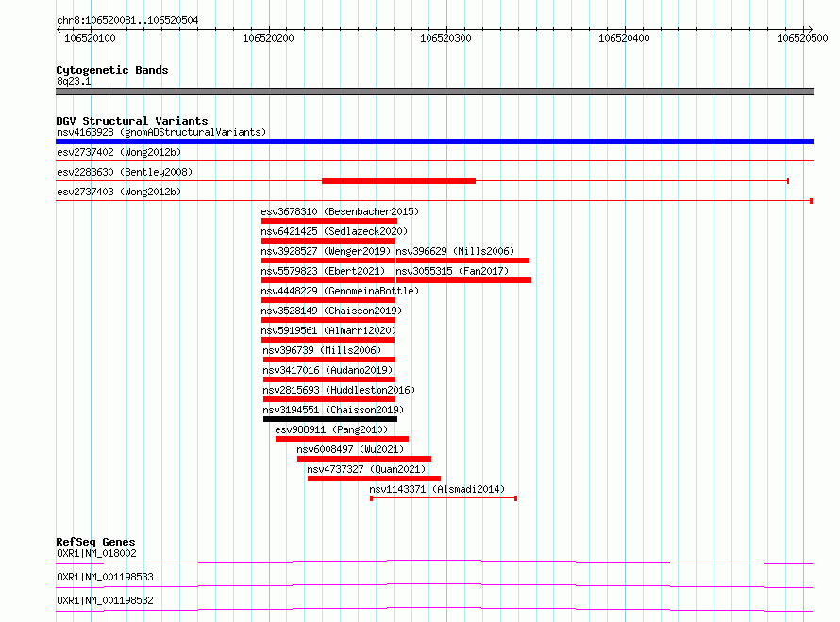This screenshot has width=840, height=622.
Task: Click the blue nsv4163928 variant bar
Action: [434, 142]
